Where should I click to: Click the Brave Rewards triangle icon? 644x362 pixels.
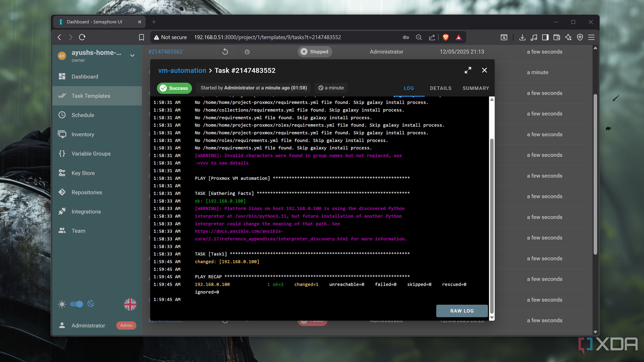pos(459,37)
